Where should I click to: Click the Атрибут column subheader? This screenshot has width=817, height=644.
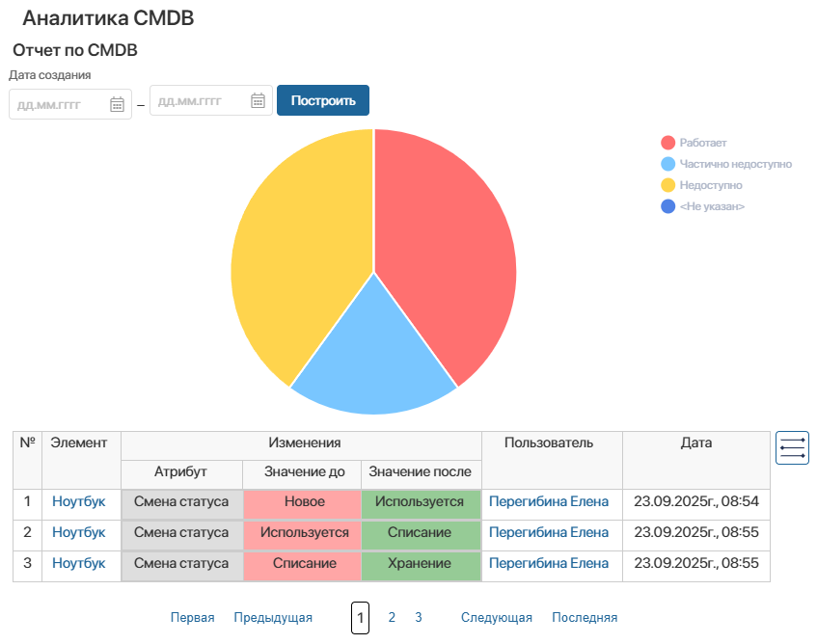[180, 472]
